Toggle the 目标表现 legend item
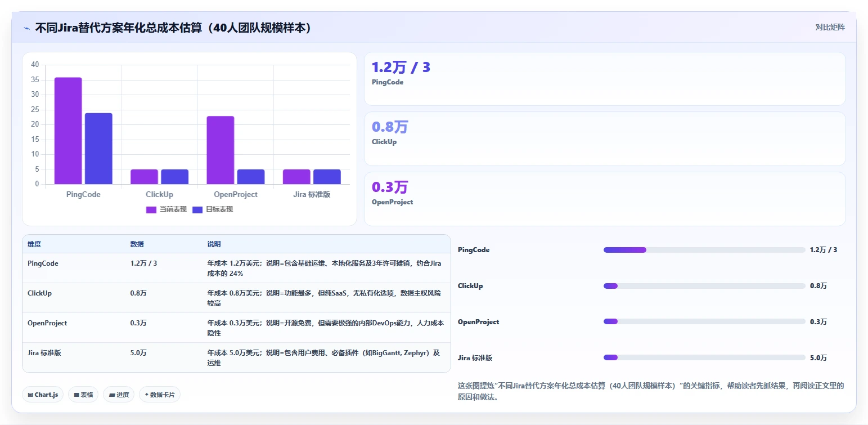This screenshot has height=425, width=868. (x=213, y=209)
